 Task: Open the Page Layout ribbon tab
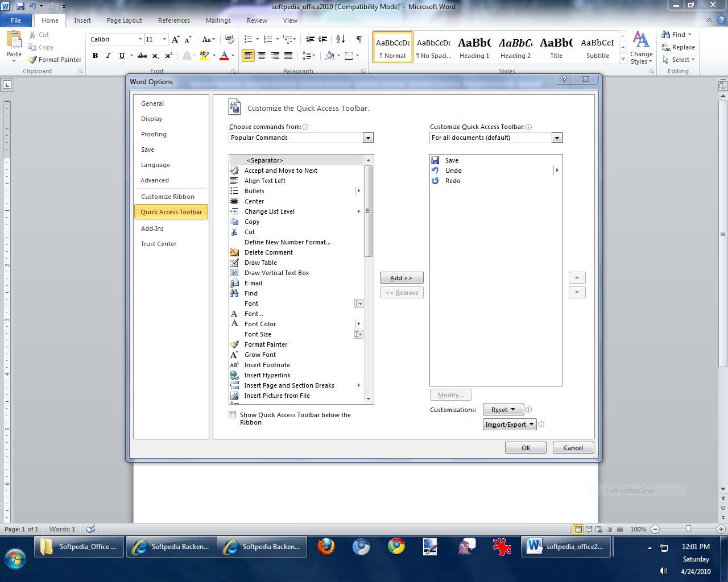[x=124, y=20]
